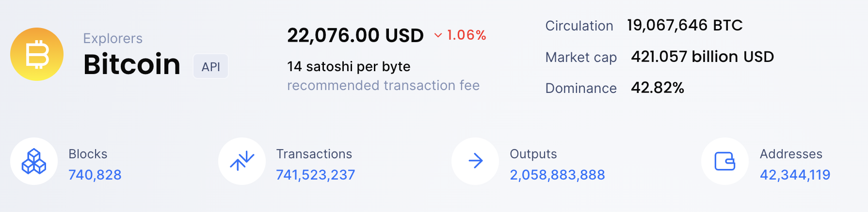This screenshot has height=212, width=868.
Task: Click the Outputs label
Action: (533, 154)
